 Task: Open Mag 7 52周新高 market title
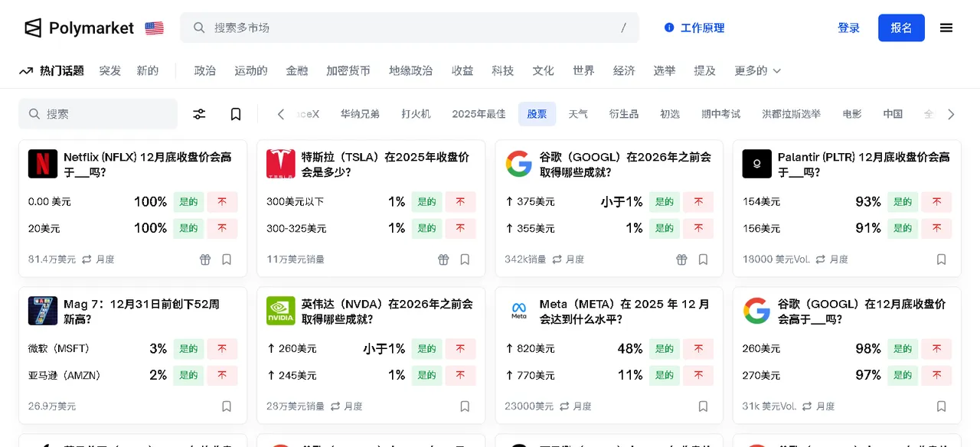pyautogui.click(x=142, y=312)
